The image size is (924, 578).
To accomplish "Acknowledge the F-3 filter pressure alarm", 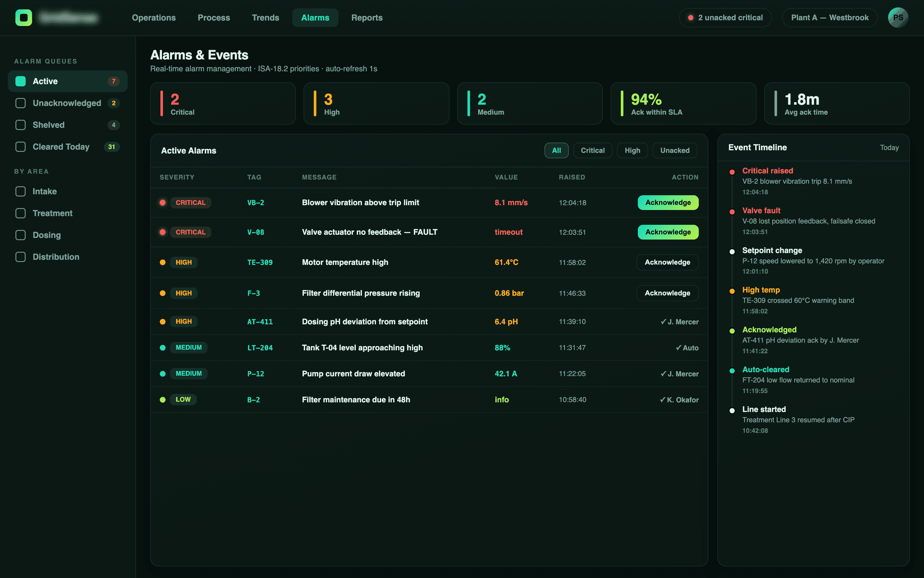I will pos(667,293).
